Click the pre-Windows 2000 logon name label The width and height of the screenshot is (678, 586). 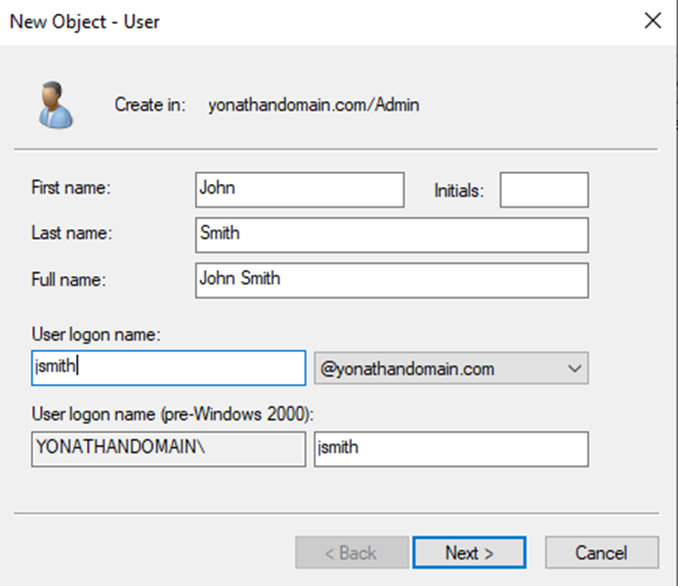pos(173,414)
